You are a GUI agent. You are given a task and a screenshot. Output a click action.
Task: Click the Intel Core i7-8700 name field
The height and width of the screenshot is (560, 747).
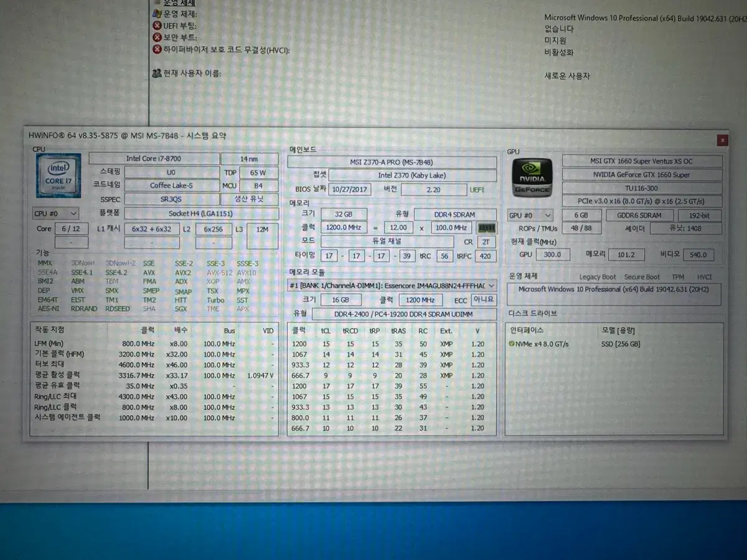tap(153, 159)
